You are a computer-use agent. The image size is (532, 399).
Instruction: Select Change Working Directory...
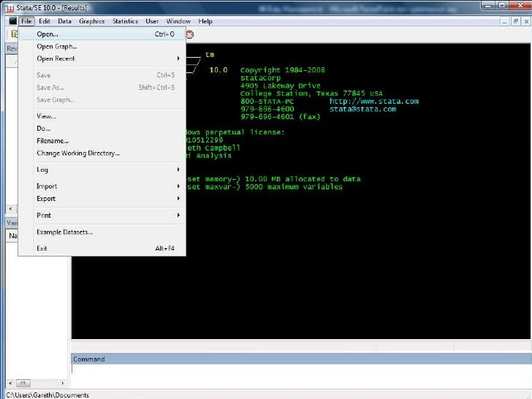(102, 153)
